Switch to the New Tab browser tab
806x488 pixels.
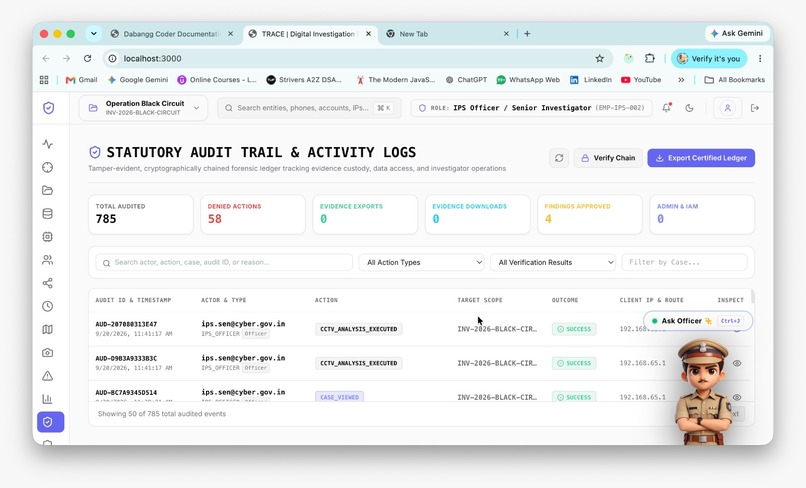(x=446, y=34)
